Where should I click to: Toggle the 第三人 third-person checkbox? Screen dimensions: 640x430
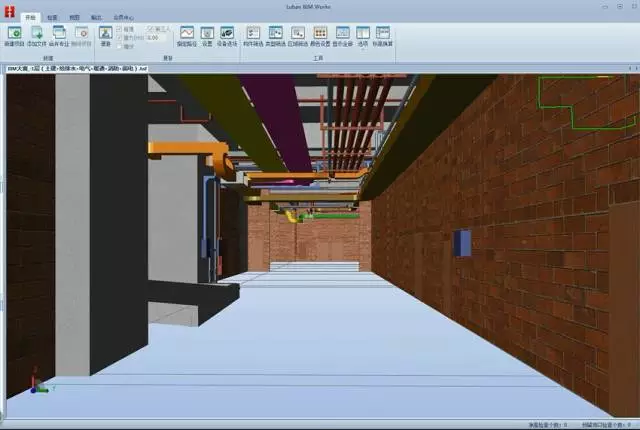[x=150, y=30]
